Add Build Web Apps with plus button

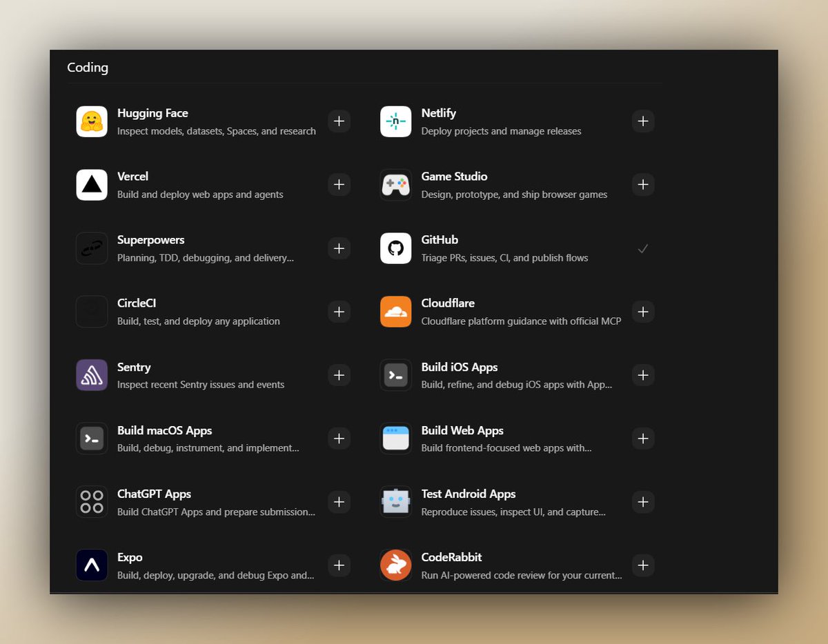[x=643, y=439]
